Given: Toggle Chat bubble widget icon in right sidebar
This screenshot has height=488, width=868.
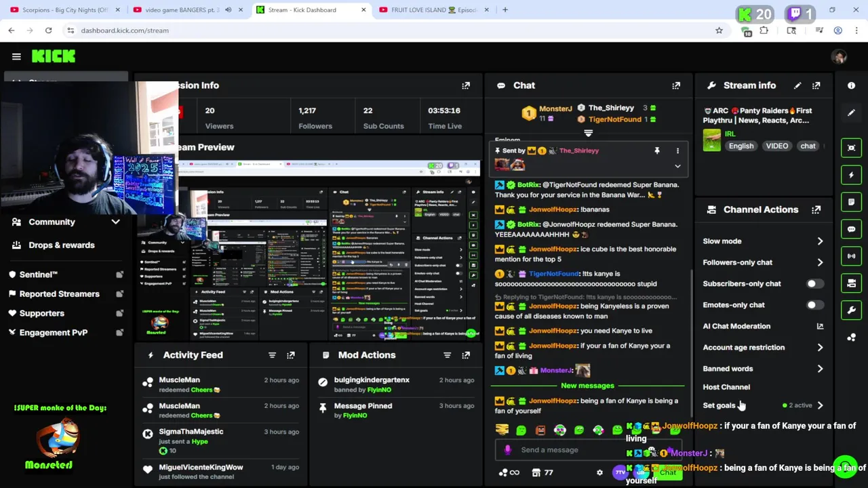Looking at the screenshot, I should point(851,229).
